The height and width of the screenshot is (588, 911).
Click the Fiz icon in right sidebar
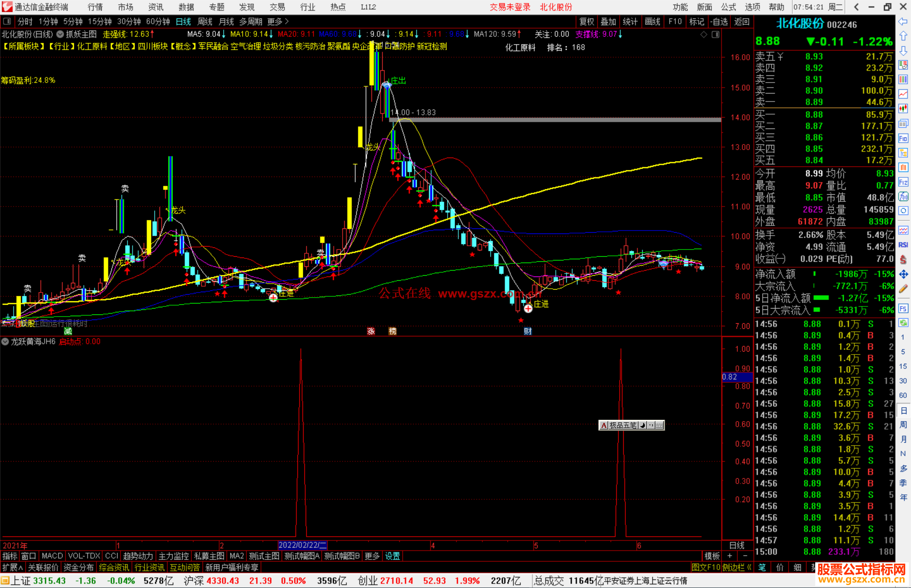coord(903,182)
